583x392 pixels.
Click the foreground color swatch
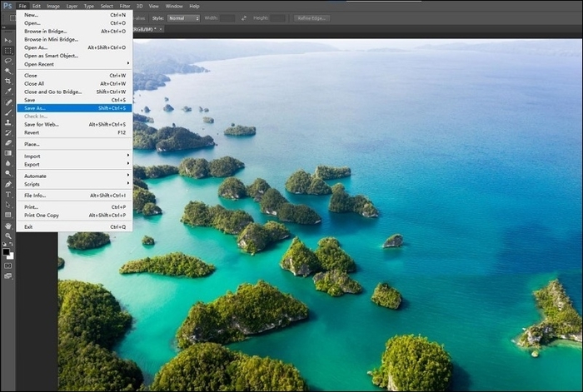tap(6, 252)
